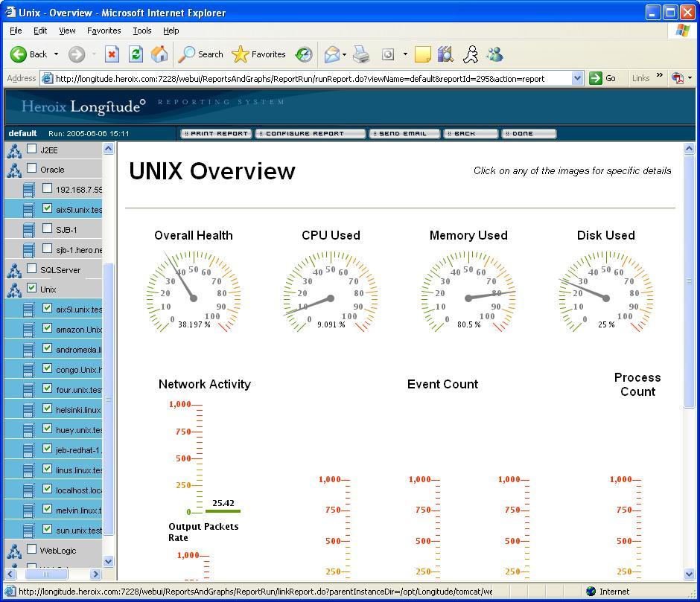Click the Configure Report button
This screenshot has height=602, width=700.
pos(310,134)
